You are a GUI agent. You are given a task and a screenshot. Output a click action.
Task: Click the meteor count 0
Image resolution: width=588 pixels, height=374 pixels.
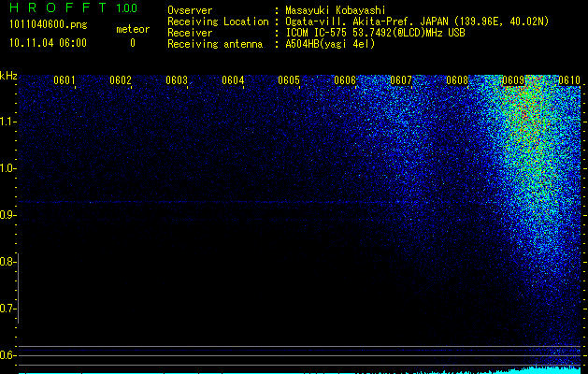click(133, 43)
